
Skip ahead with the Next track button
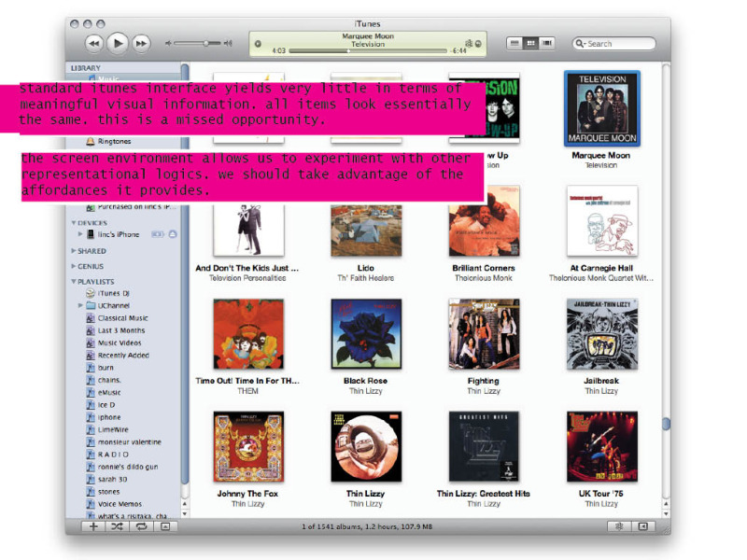pyautogui.click(x=141, y=43)
